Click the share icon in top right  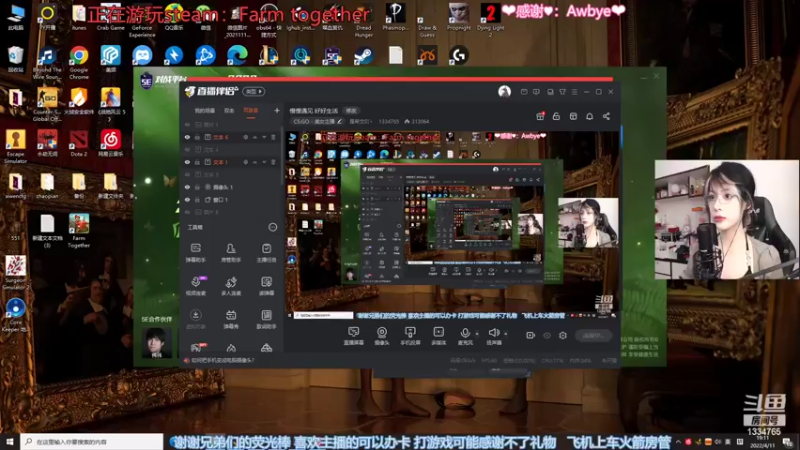606,116
